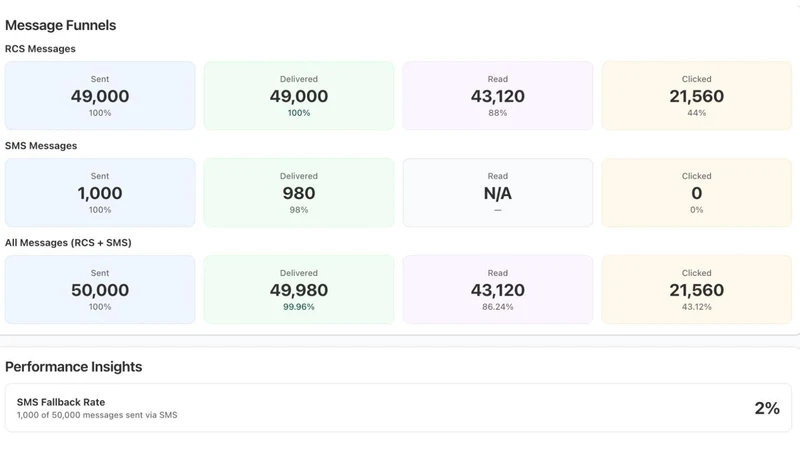800x450 pixels.
Task: Click the SMS Delivered 980 card
Action: tap(299, 193)
